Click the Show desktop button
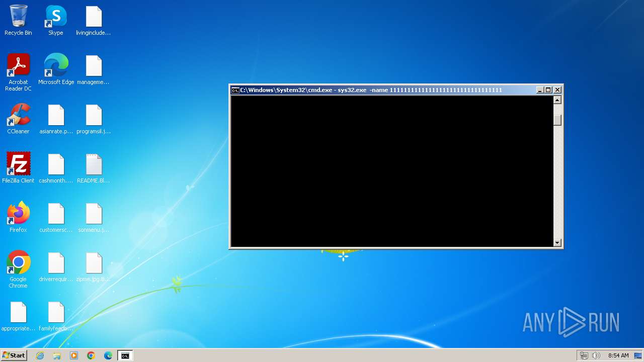 [x=638, y=355]
